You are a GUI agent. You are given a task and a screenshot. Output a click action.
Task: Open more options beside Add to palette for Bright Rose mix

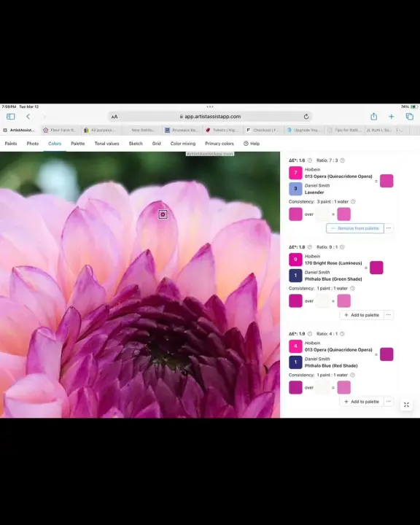(x=389, y=315)
